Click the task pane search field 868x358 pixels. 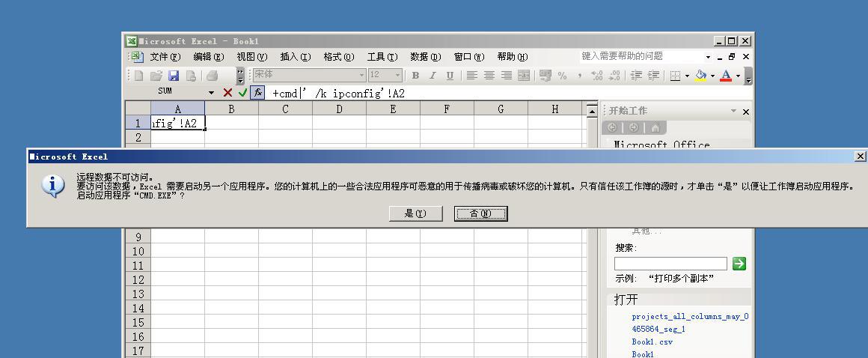[x=670, y=263]
